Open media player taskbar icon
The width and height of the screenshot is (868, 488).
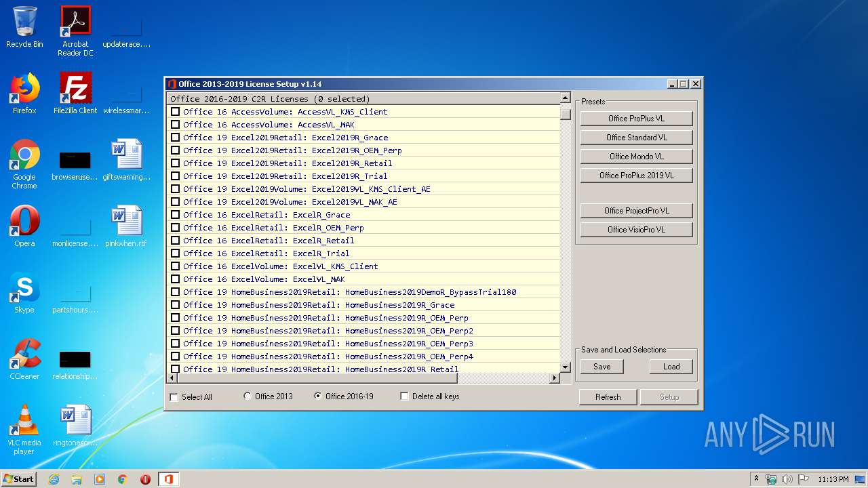click(x=100, y=479)
